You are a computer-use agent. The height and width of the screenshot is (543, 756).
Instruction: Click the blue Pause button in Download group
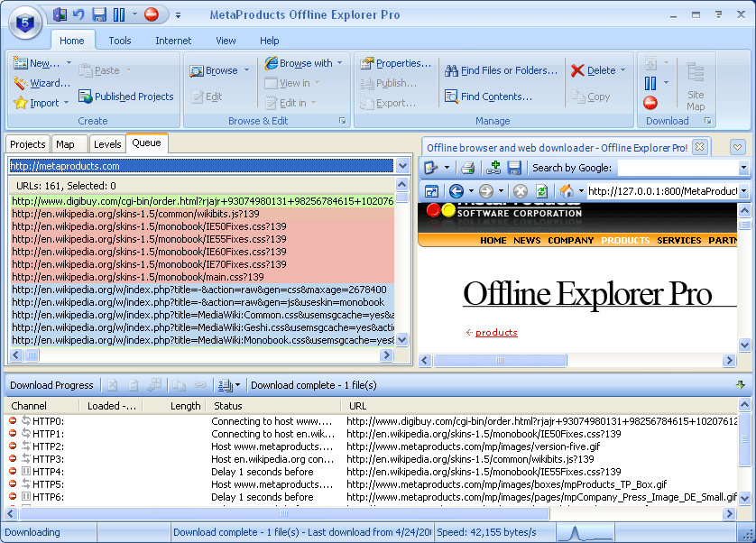(650, 83)
